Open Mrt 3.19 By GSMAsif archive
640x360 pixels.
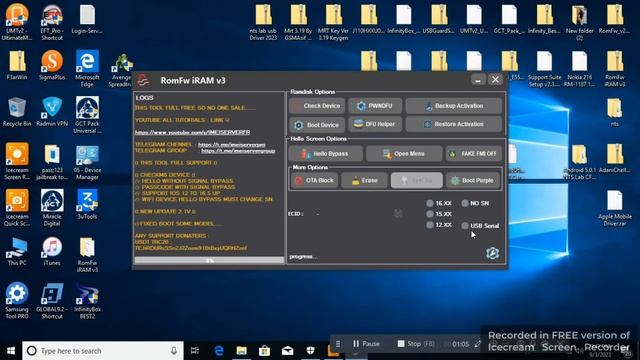[x=298, y=22]
